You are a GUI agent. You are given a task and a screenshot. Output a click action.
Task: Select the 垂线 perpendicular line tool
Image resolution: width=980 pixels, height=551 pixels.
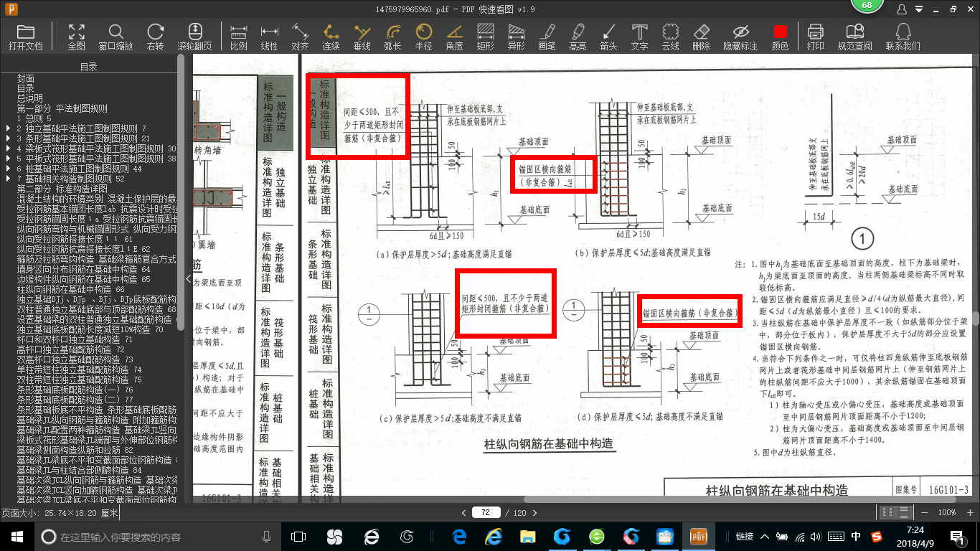pos(362,37)
